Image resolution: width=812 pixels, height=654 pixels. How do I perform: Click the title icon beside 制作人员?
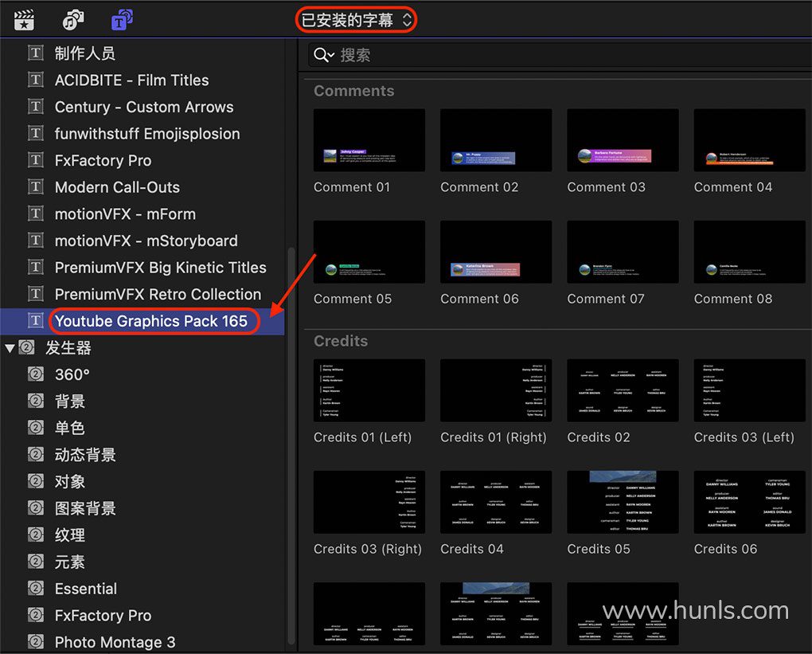point(35,53)
